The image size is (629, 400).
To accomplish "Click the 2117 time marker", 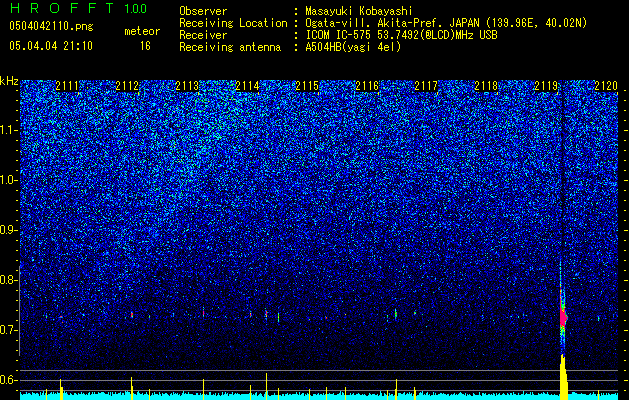I will (426, 86).
